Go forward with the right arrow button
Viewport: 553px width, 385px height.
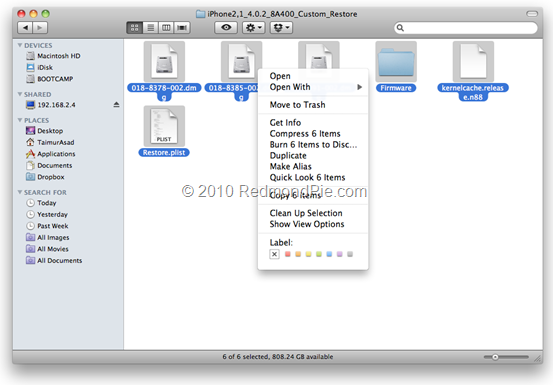pyautogui.click(x=40, y=28)
